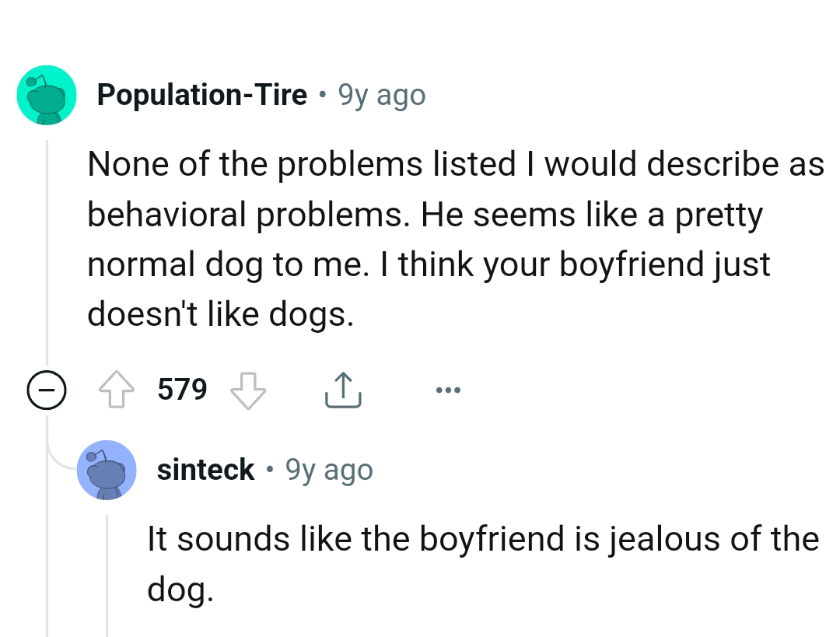The height and width of the screenshot is (637, 840).
Task: Collapse the thread using the minus button
Action: (47, 390)
